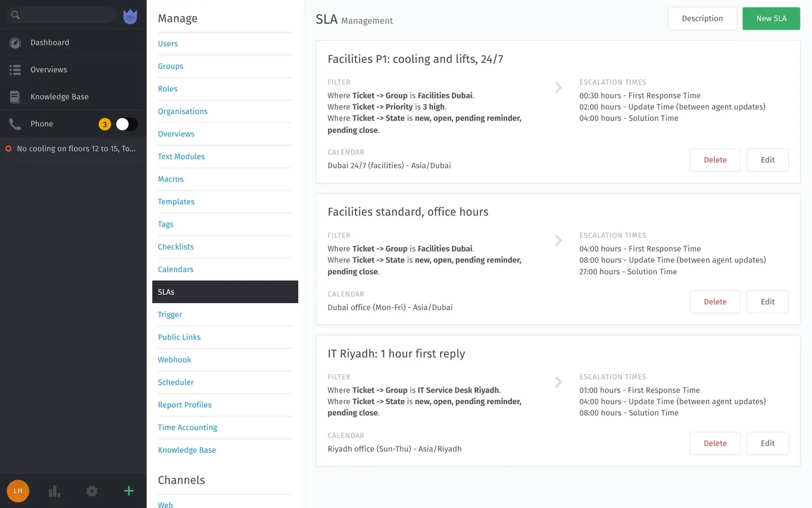Image resolution: width=812 pixels, height=508 pixels.
Task: Edit the IT Riyadh 1 hour first reply SLA
Action: [x=768, y=443]
